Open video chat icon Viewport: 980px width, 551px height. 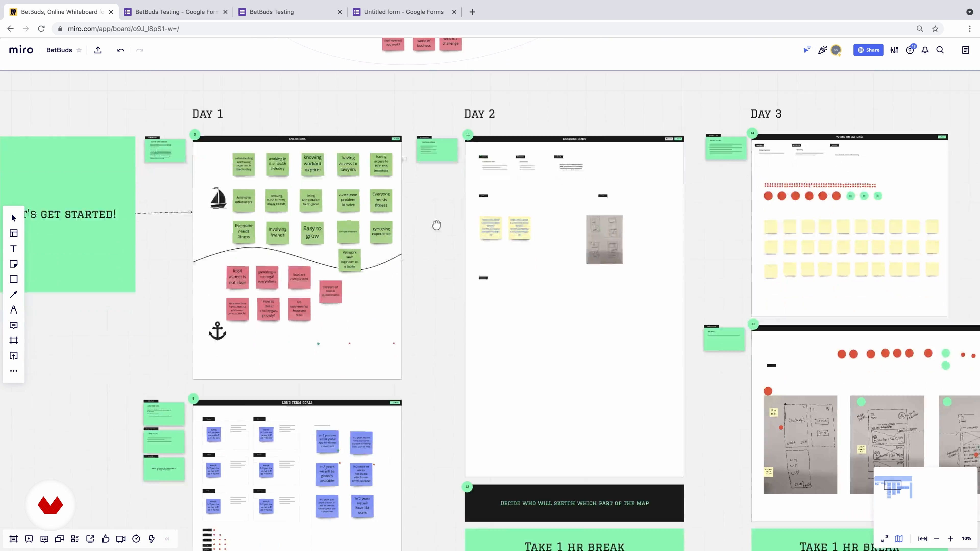click(x=121, y=539)
